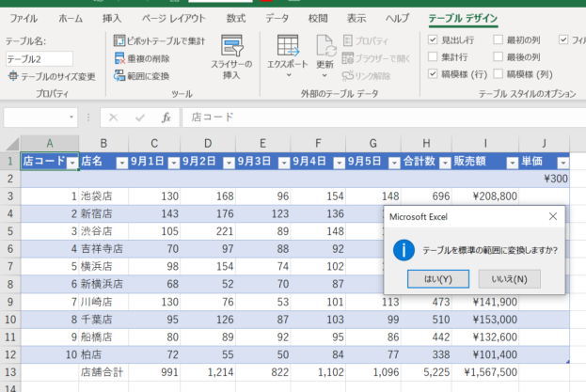Click the Open in Browser icon

[x=348, y=58]
